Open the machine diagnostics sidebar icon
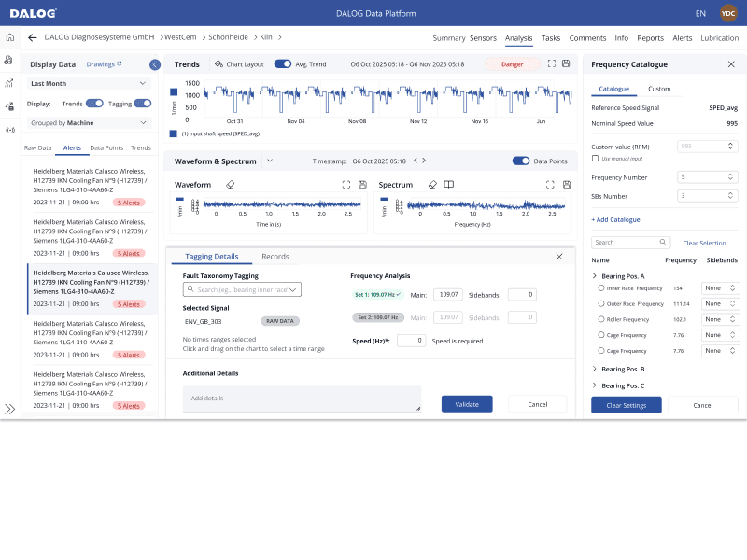Viewport: 747px width, 560px height. click(x=8, y=60)
